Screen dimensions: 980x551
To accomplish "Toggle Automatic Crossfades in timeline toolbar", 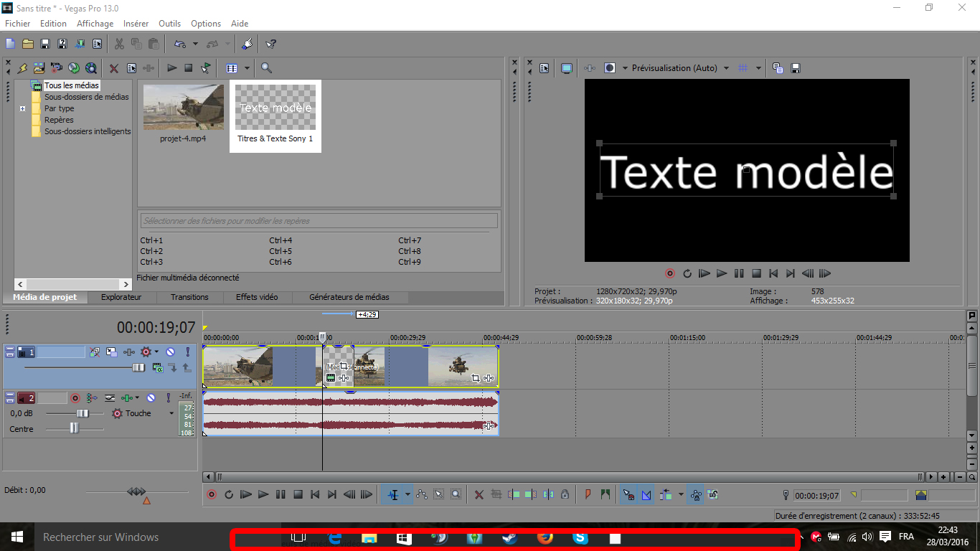I will (646, 494).
